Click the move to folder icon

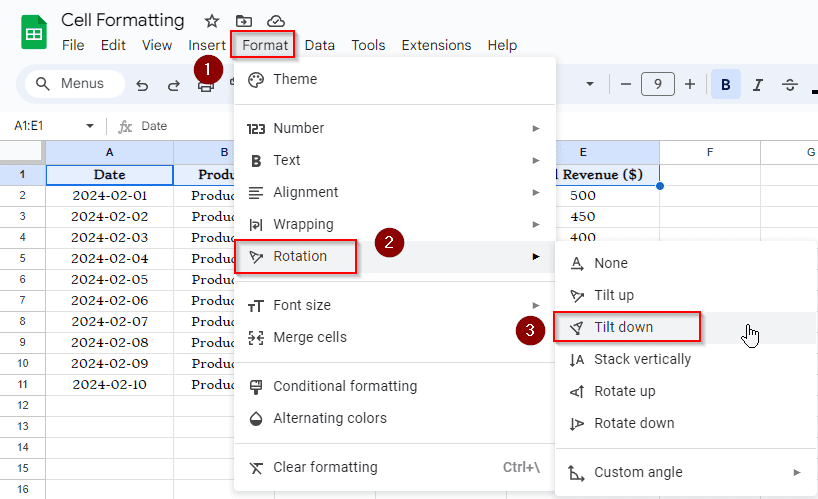pos(244,21)
